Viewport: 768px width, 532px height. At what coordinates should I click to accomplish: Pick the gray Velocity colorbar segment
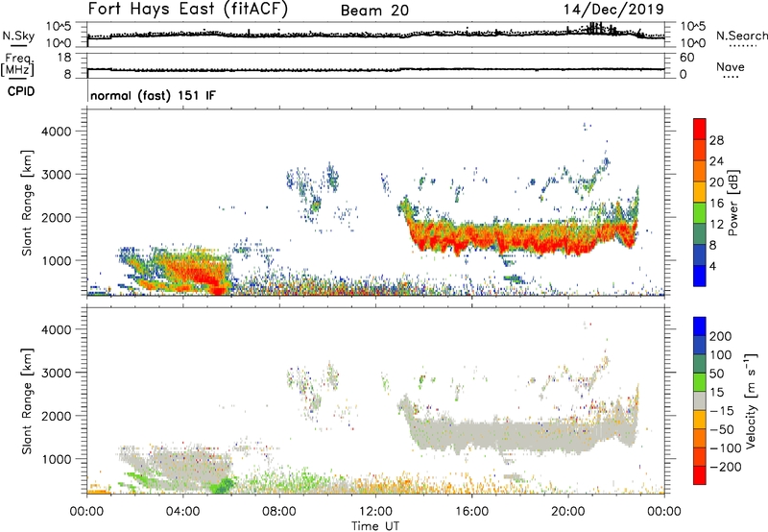(700, 400)
